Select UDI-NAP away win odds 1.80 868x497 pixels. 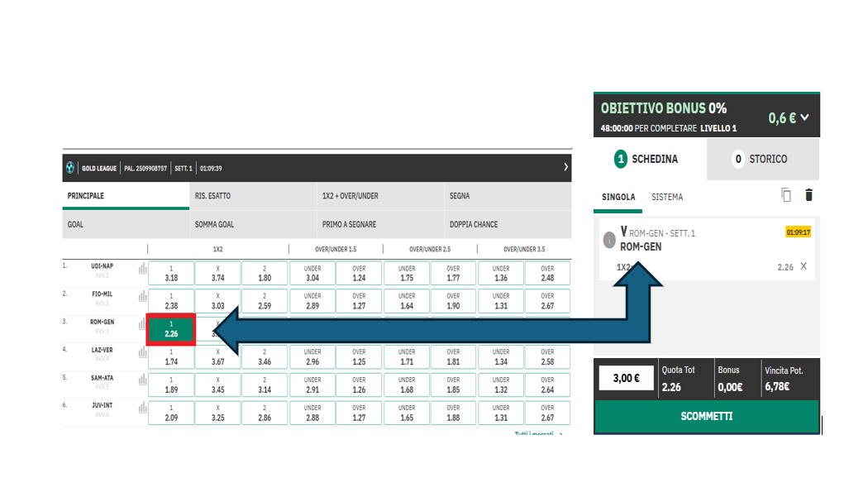click(x=265, y=274)
